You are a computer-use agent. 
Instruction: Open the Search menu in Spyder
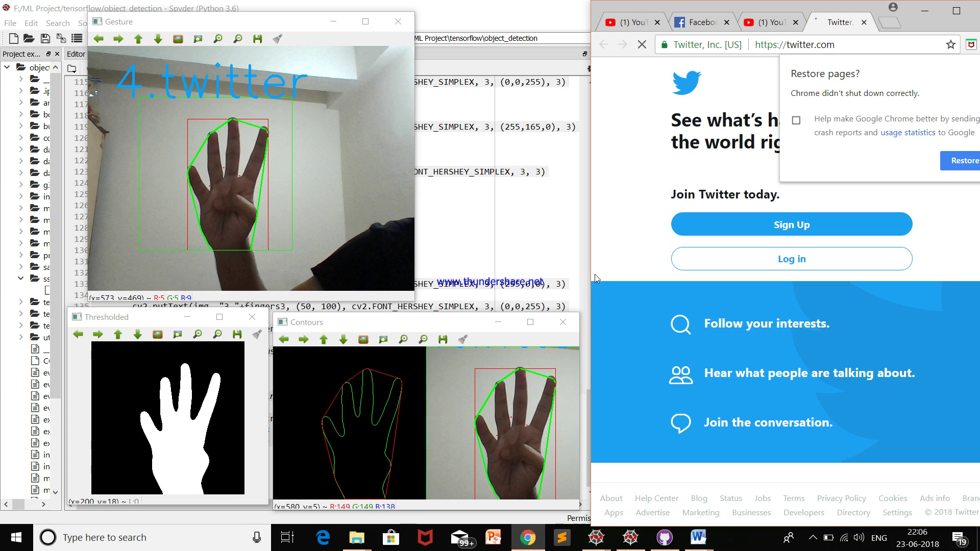tap(58, 23)
